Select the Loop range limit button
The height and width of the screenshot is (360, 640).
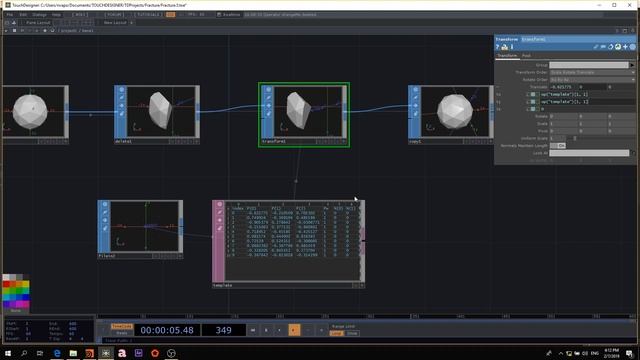click(336, 333)
